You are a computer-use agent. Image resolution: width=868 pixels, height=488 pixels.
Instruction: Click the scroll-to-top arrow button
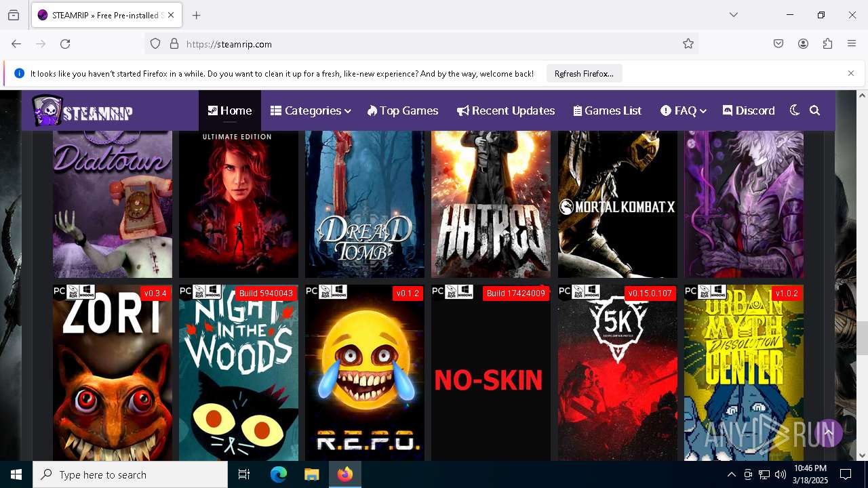point(828,432)
